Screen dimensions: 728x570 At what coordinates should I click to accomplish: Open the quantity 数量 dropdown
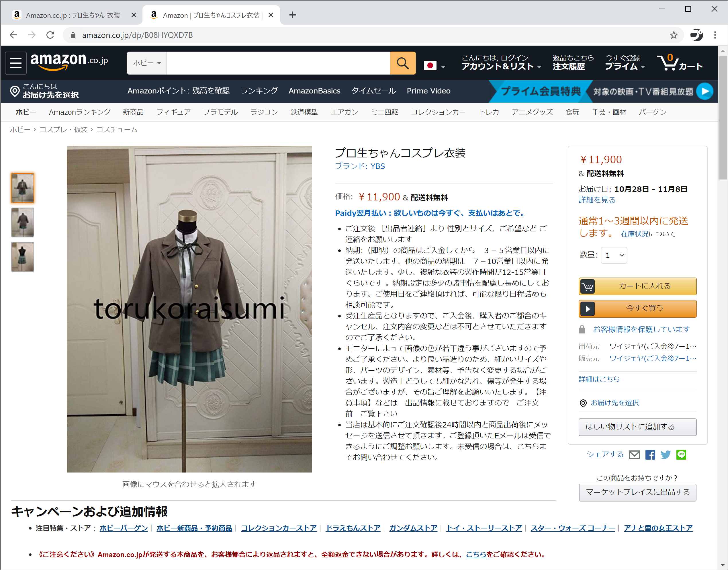click(x=614, y=255)
